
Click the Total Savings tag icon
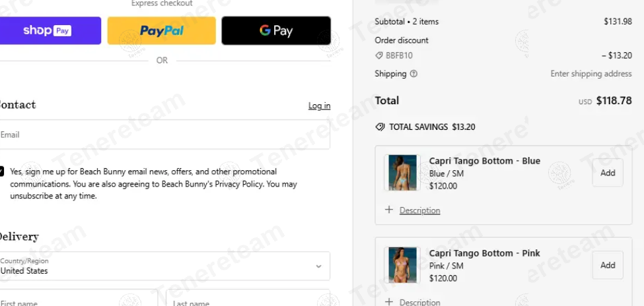pos(380,127)
